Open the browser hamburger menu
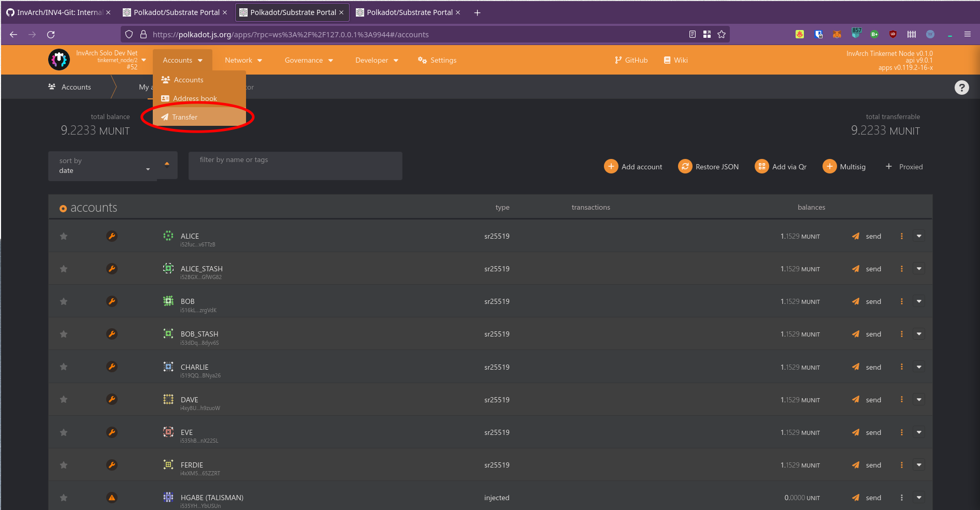The width and height of the screenshot is (980, 510). 967,34
